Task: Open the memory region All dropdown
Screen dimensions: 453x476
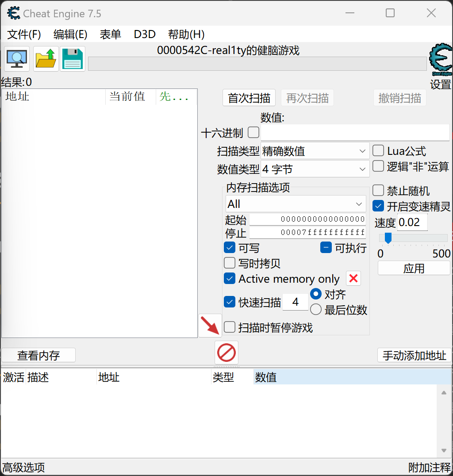Action: [x=296, y=204]
